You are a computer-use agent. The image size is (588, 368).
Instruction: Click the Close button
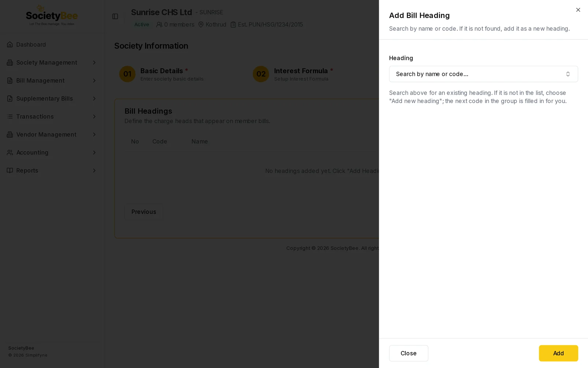408,353
